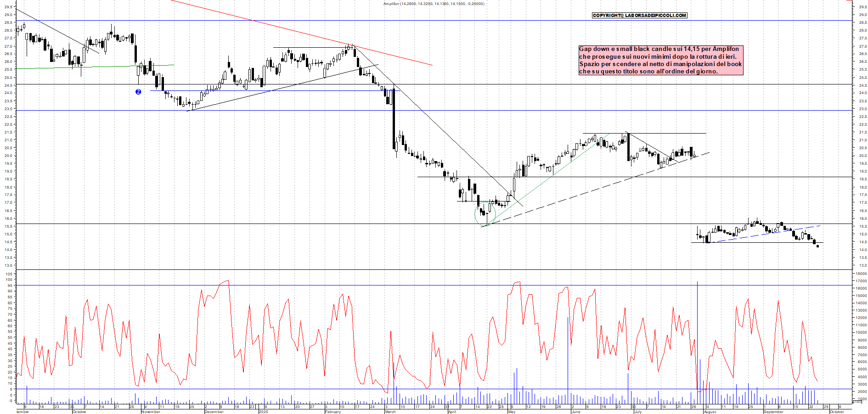This screenshot has height=414, width=868.
Task: Click the 29.5 label on the right-hand price axis
Action: click(x=862, y=7)
